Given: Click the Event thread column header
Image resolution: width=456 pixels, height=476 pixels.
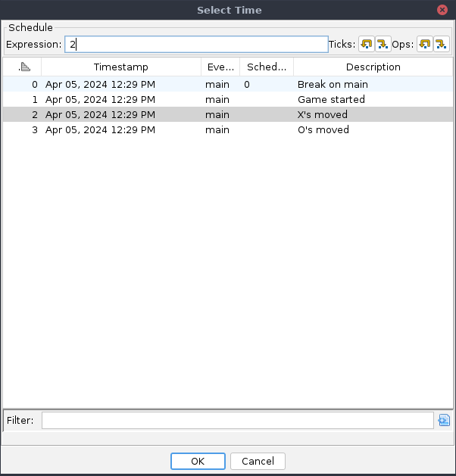Looking at the screenshot, I should [220, 67].
